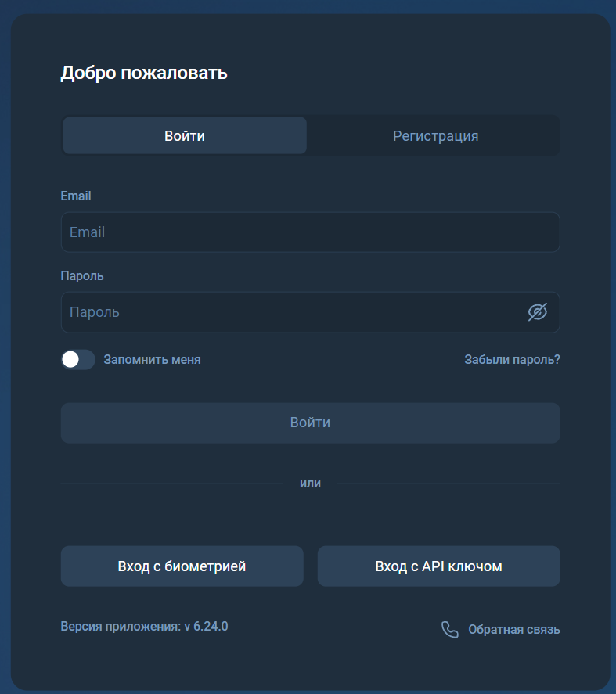The height and width of the screenshot is (694, 616).
Task: Click the Версия приложения: v 6.24.0 text
Action: pyautogui.click(x=144, y=626)
